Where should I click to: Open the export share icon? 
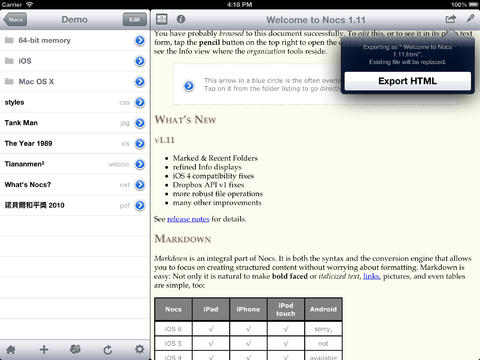451,19
